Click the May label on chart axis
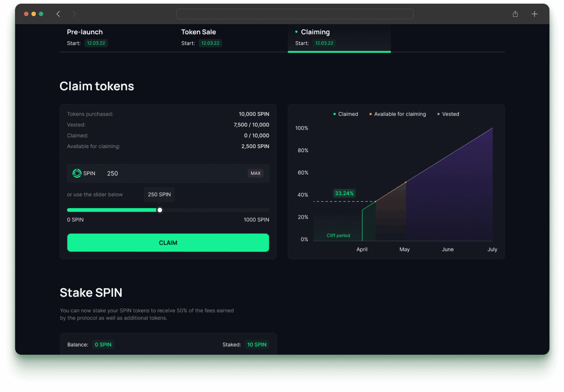This screenshot has height=392, width=564. point(404,249)
